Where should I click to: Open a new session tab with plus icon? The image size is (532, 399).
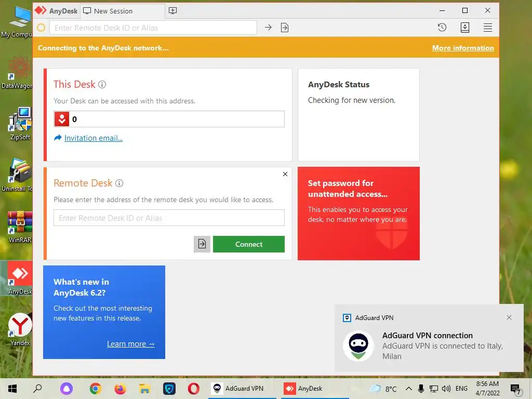[172, 11]
